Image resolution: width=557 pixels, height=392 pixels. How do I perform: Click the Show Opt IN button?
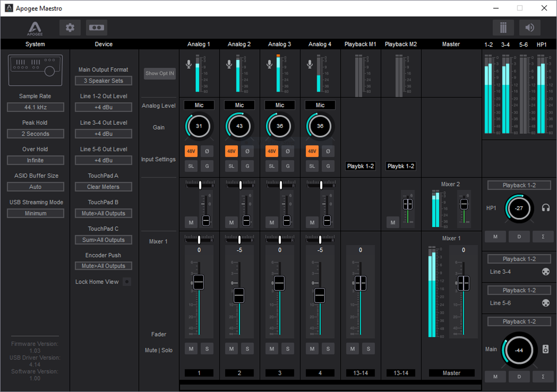point(159,73)
